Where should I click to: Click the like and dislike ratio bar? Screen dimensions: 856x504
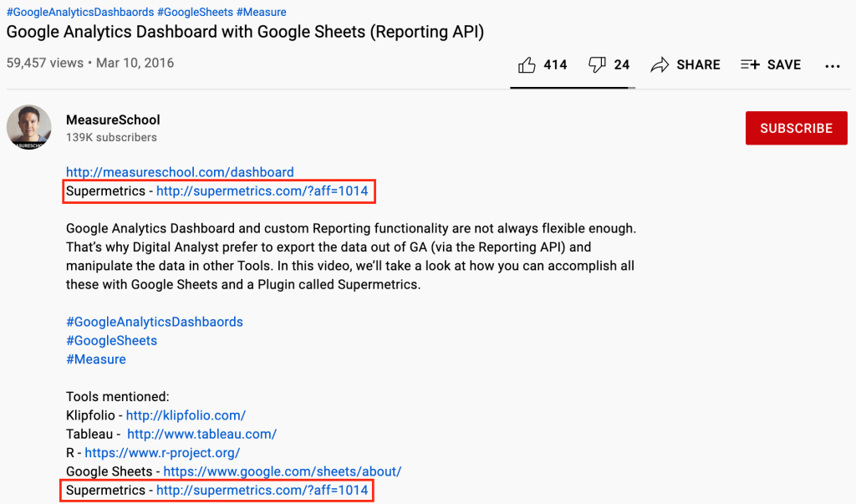tap(573, 88)
